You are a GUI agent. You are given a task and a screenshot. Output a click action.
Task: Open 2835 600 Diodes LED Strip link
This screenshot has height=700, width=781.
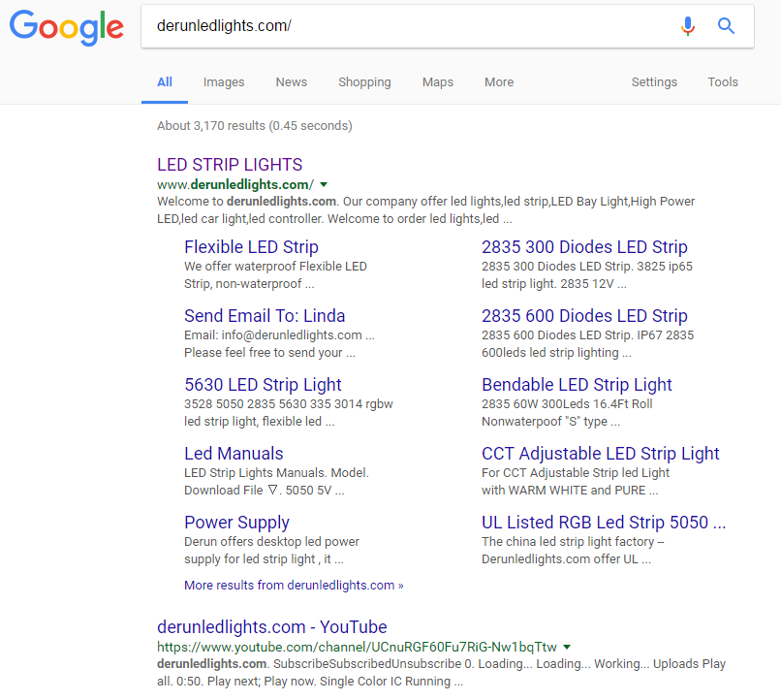coord(584,316)
